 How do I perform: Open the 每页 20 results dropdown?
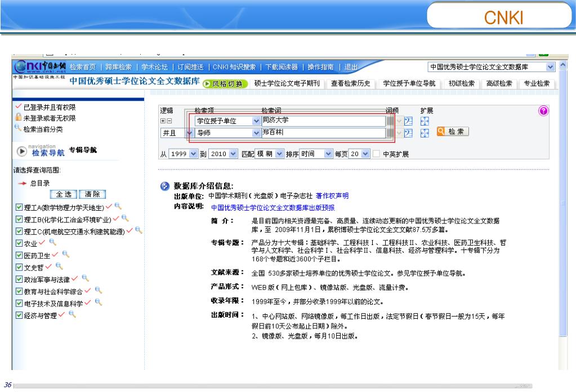(365, 154)
